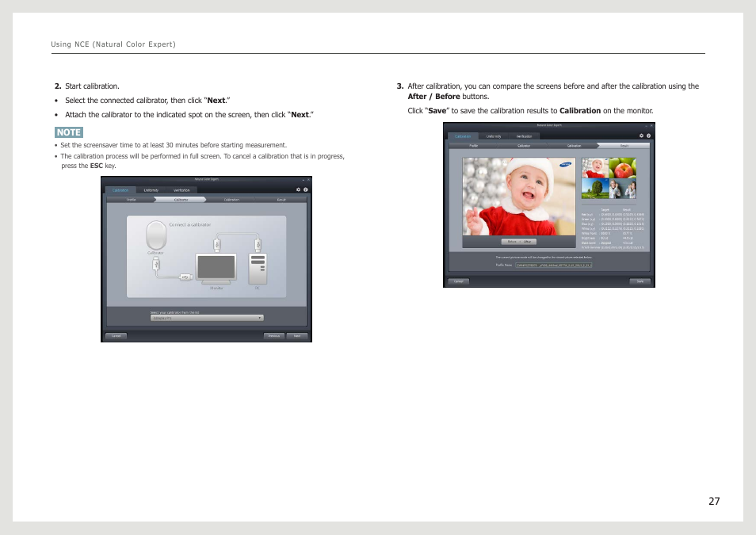Open settings gear in the calibrator-selection window

click(x=298, y=189)
